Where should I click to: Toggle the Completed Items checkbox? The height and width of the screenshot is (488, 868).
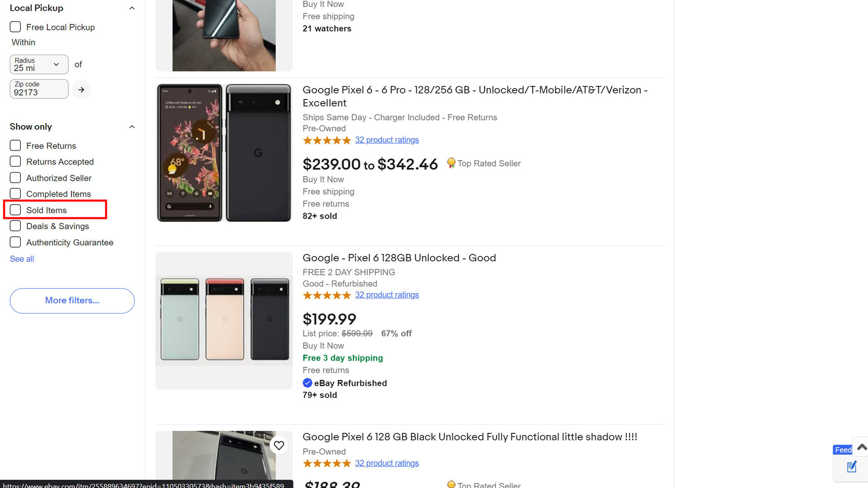(15, 194)
